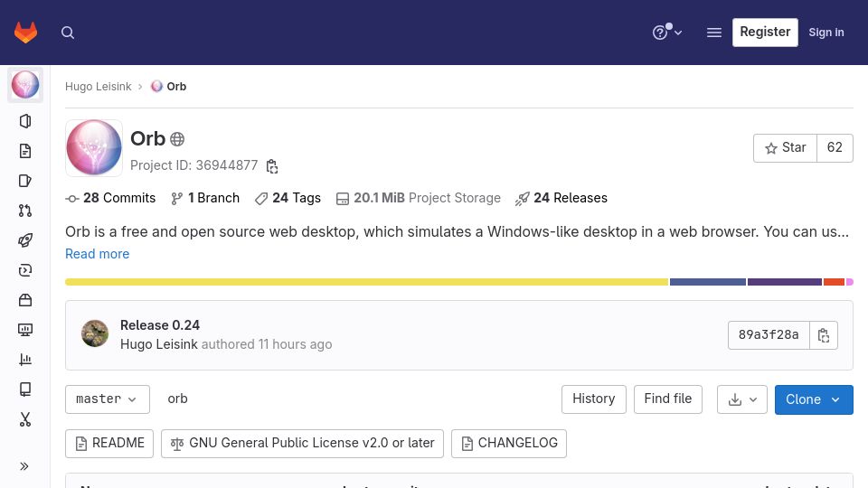Click Read more on project description
The width and height of the screenshot is (868, 488).
point(98,254)
